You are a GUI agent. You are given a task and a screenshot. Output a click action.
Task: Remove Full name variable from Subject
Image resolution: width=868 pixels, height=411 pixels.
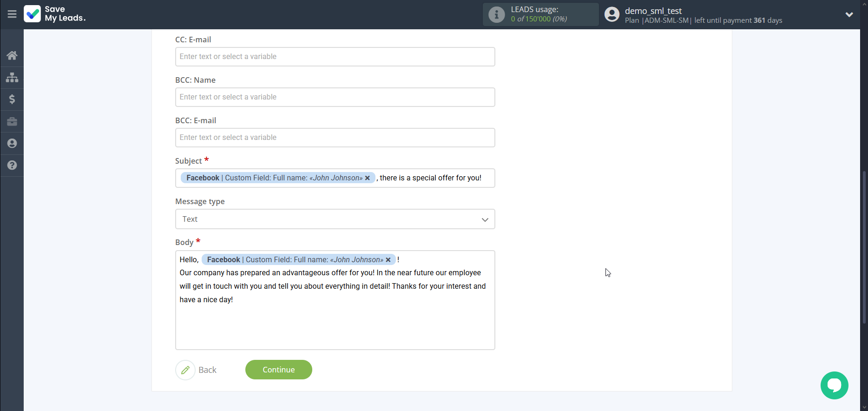367,178
